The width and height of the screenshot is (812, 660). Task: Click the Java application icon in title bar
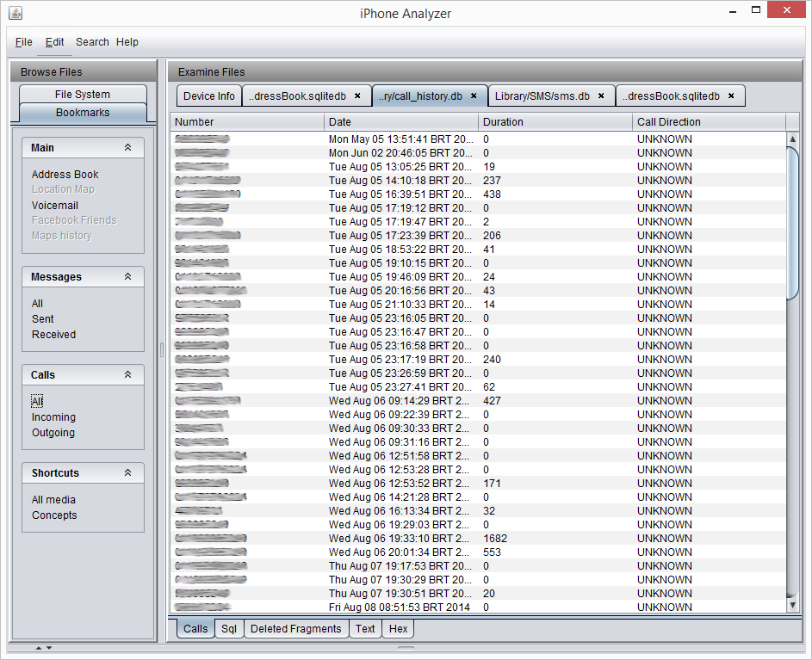(15, 13)
